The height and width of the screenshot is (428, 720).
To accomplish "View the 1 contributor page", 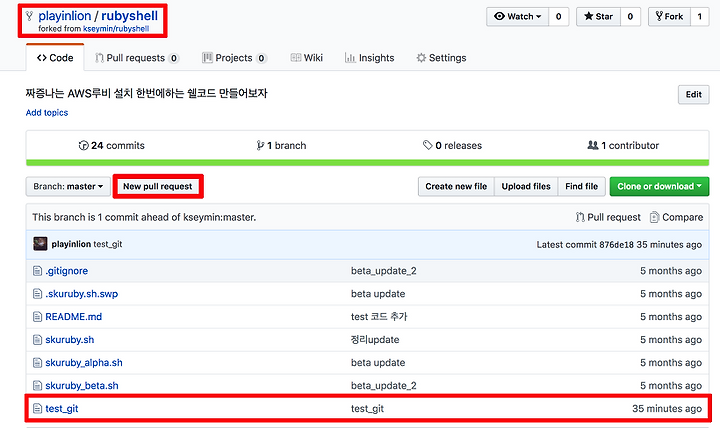I will pos(623,146).
